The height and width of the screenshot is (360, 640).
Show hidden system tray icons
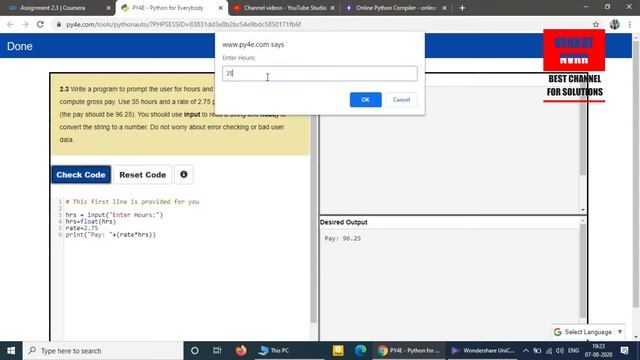coord(526,351)
